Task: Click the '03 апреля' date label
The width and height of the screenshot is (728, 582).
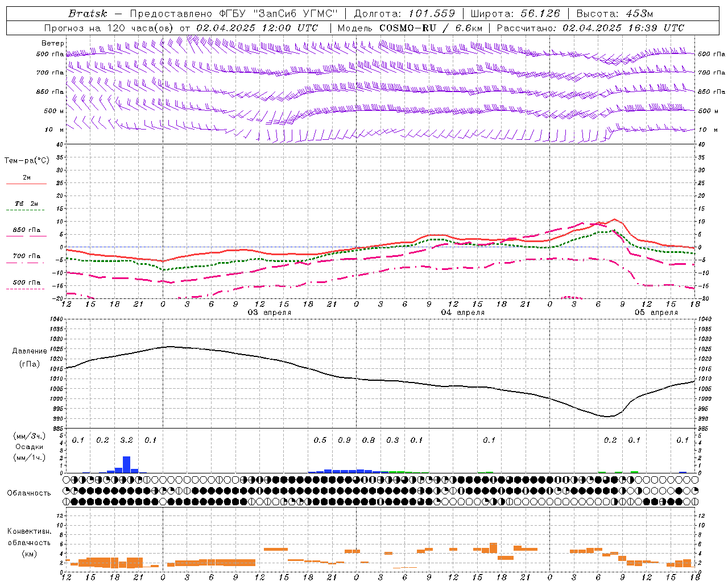Action: (270, 313)
